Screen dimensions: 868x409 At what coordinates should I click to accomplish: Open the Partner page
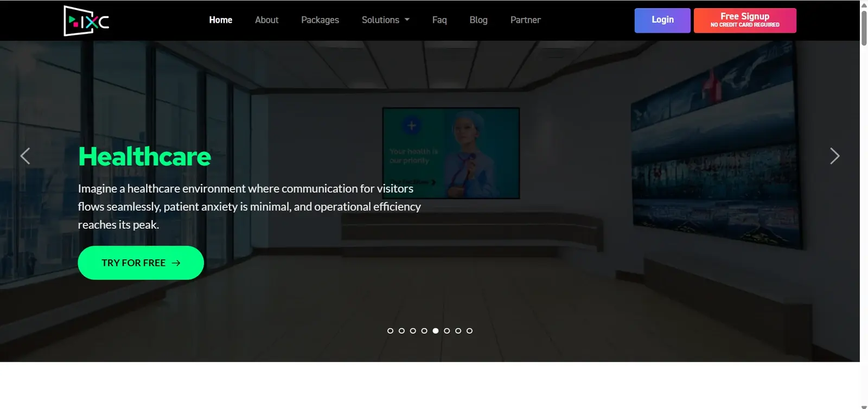tap(526, 20)
